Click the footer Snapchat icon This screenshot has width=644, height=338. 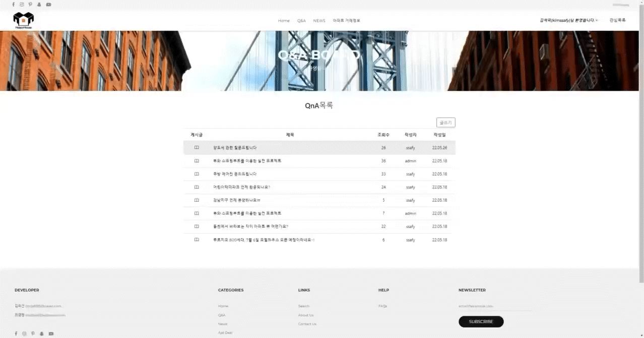pyautogui.click(x=42, y=333)
